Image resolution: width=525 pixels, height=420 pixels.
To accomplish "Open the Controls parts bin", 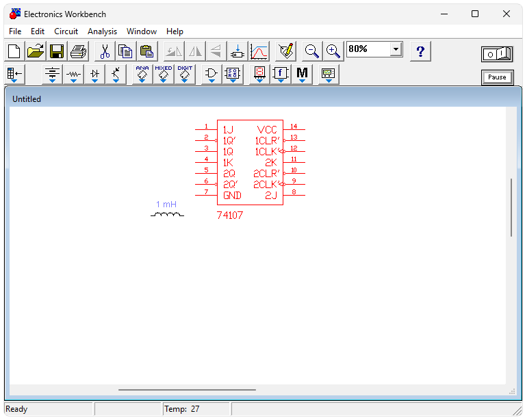I will 281,75.
